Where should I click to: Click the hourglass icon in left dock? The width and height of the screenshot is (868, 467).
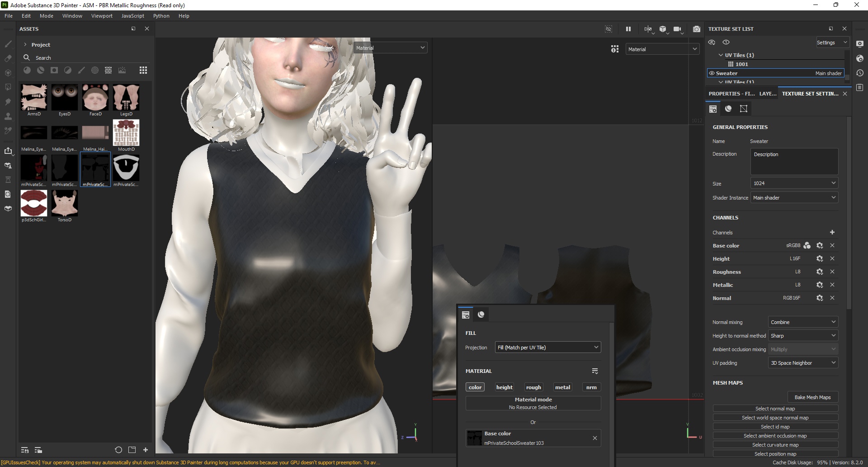point(8,180)
